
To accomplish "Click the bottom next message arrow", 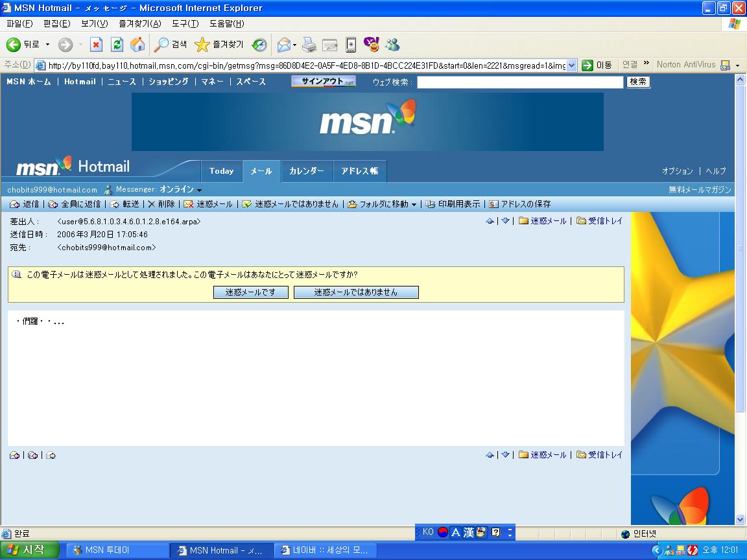I will (506, 455).
